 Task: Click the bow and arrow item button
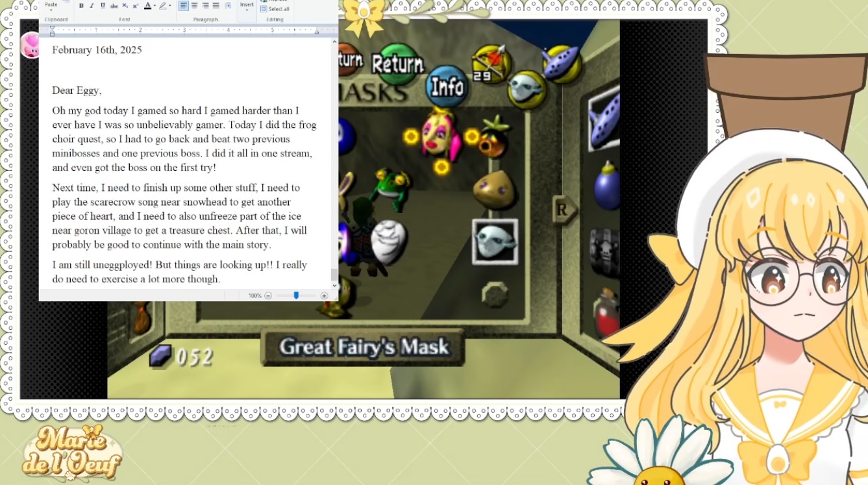491,64
